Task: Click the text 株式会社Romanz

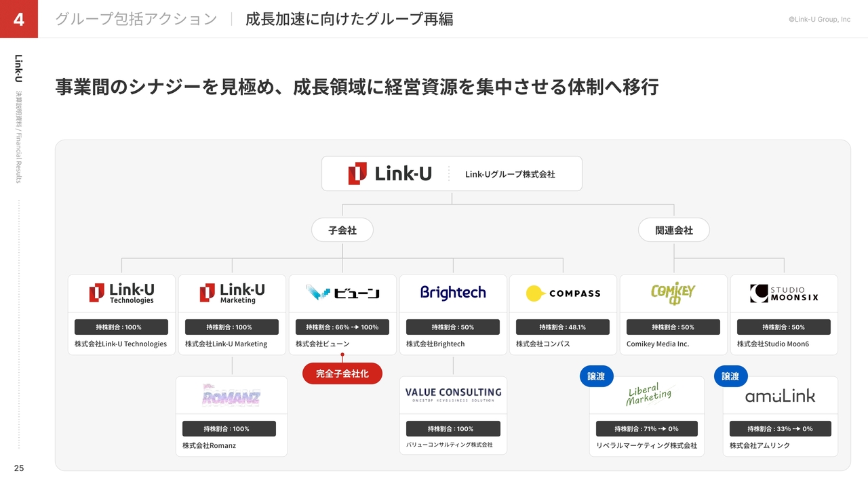Action: (210, 446)
